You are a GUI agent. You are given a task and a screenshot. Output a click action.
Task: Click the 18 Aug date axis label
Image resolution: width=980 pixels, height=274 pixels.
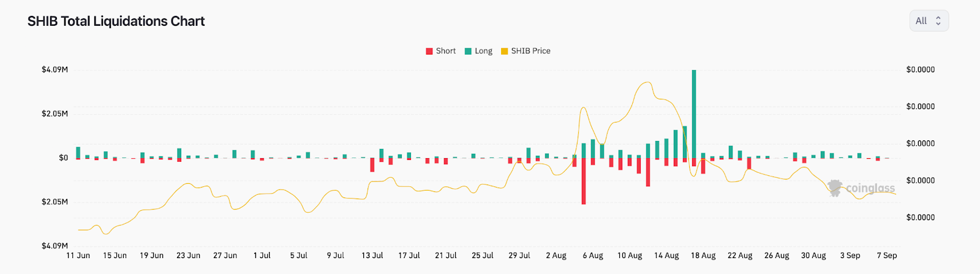(703, 256)
